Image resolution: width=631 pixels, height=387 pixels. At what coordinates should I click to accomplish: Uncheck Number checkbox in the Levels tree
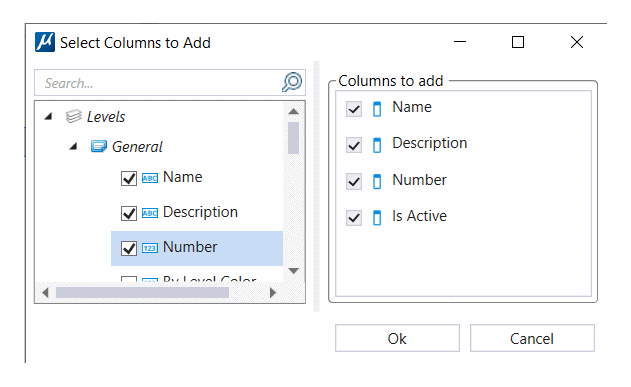(129, 248)
